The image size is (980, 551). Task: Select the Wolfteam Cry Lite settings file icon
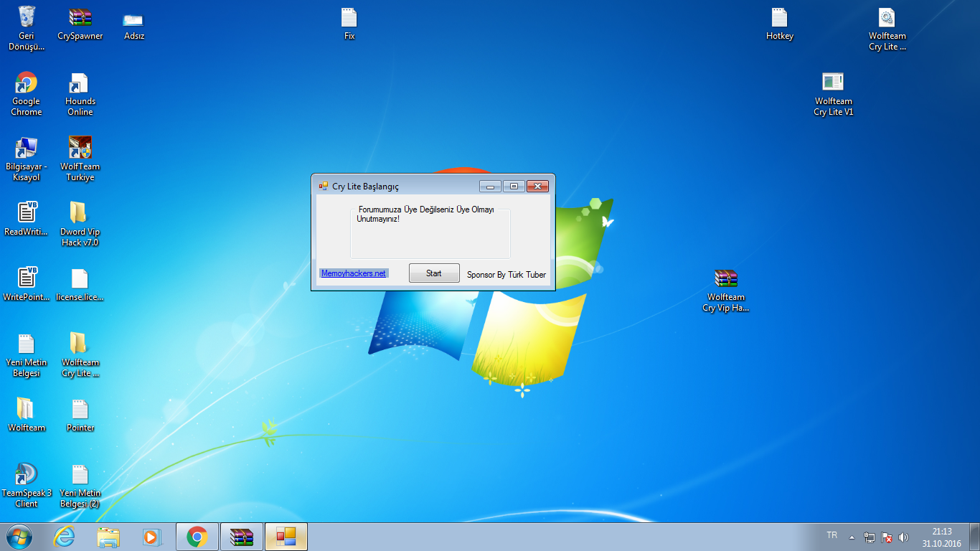pos(887,29)
